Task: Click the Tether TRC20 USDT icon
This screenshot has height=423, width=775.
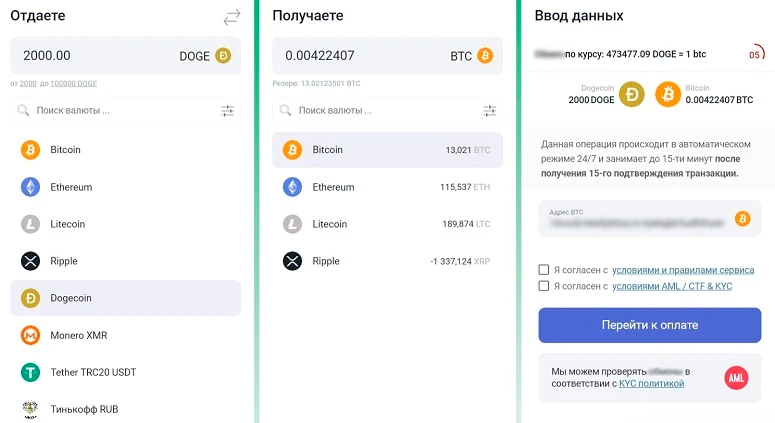Action: point(30,372)
